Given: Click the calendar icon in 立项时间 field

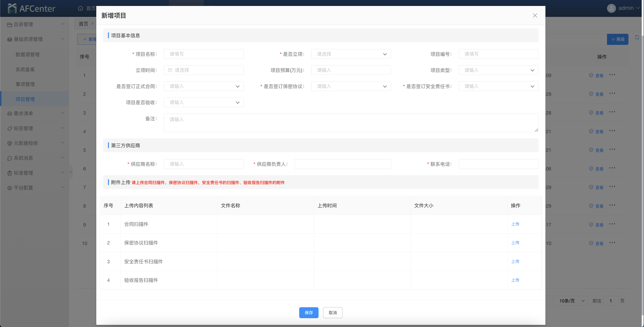Looking at the screenshot, I should (170, 70).
